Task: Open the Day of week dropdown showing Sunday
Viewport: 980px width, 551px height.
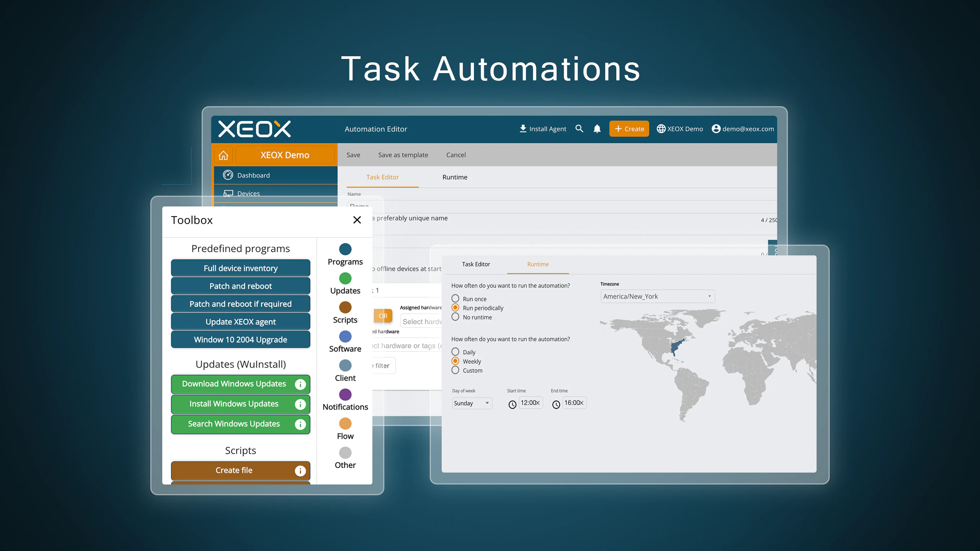Action: tap(472, 403)
